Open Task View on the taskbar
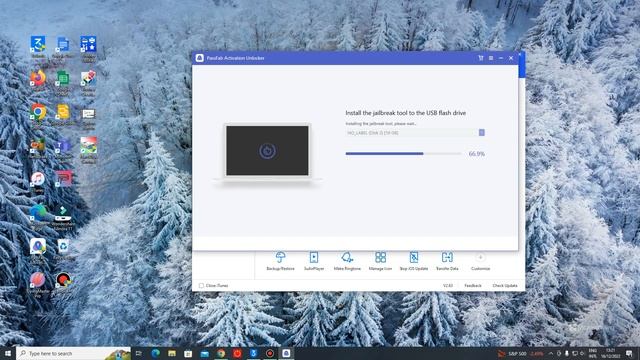Viewport: 640px width, 360px height. tap(139, 353)
